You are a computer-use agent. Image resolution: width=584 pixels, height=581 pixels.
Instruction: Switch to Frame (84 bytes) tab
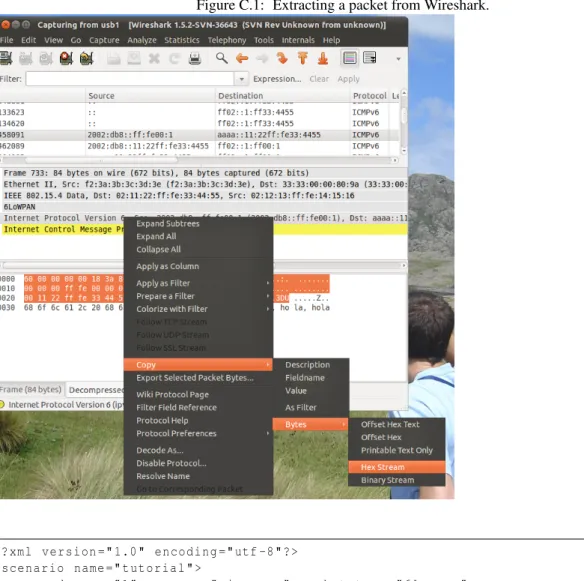(x=31, y=390)
